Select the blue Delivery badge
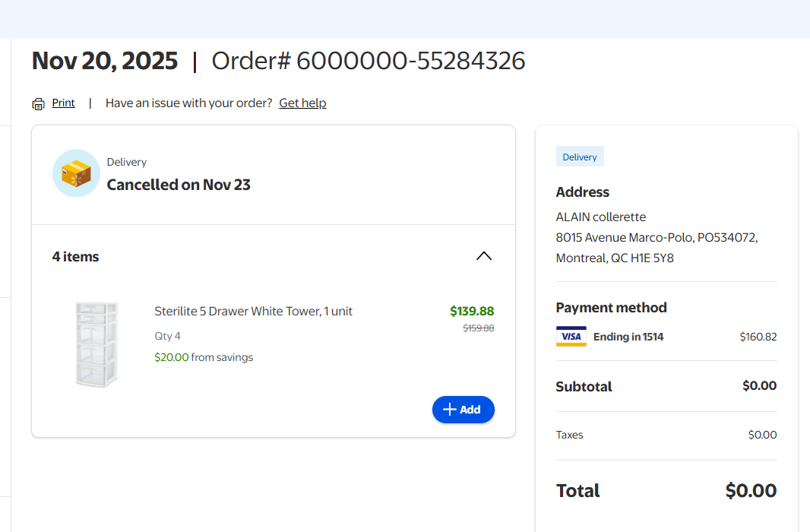This screenshot has height=532, width=810. tap(580, 157)
